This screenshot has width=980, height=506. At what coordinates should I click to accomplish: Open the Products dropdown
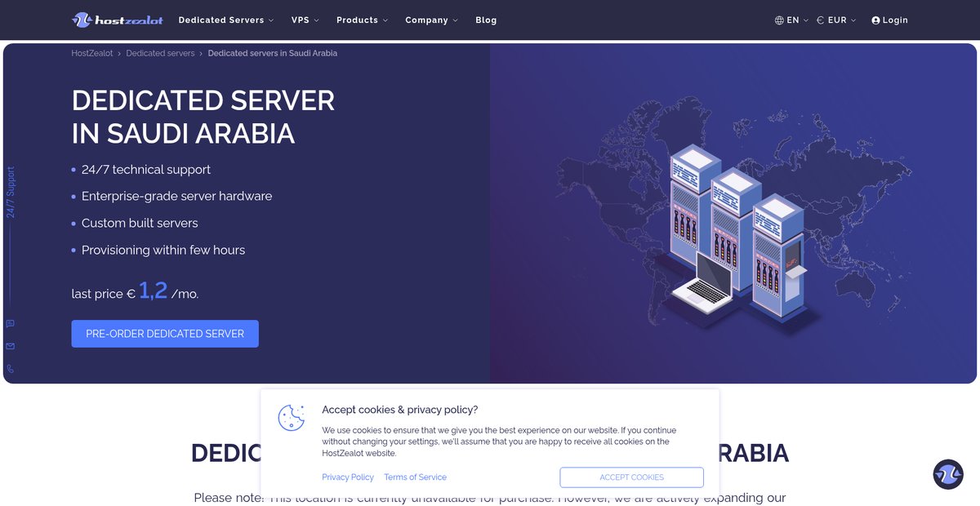click(x=362, y=20)
